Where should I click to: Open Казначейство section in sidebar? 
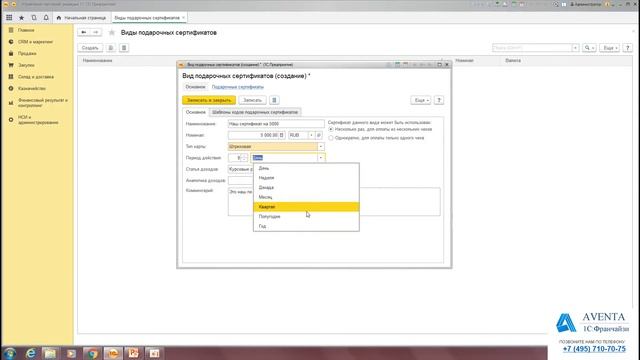(x=32, y=88)
